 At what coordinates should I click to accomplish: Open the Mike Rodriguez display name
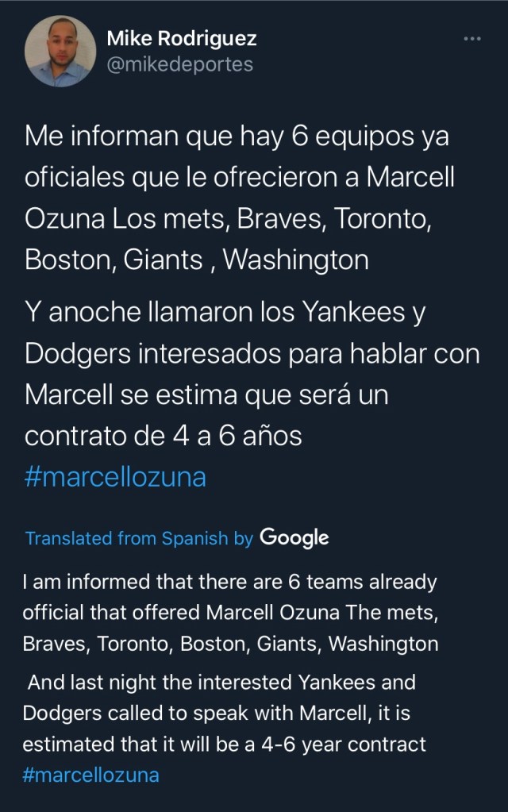tap(182, 38)
